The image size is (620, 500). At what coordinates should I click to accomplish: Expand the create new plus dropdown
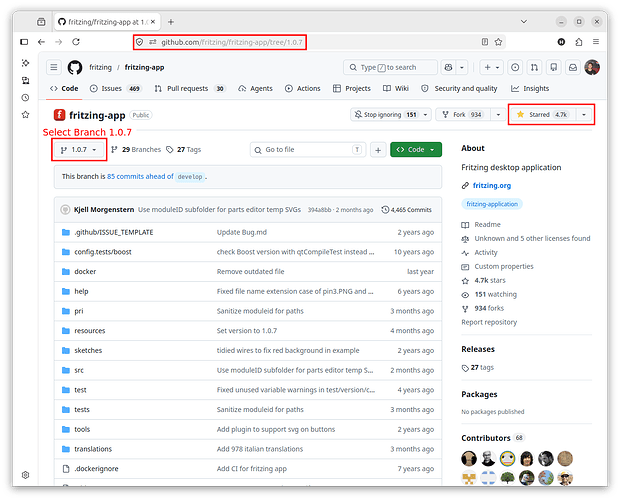(491, 68)
